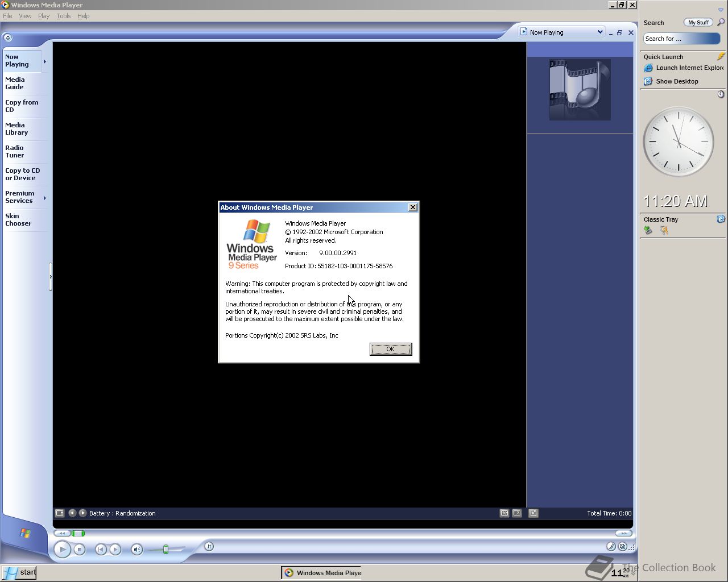Click the rewind button on seek bar
Screen dimensions: 728x582
62,533
